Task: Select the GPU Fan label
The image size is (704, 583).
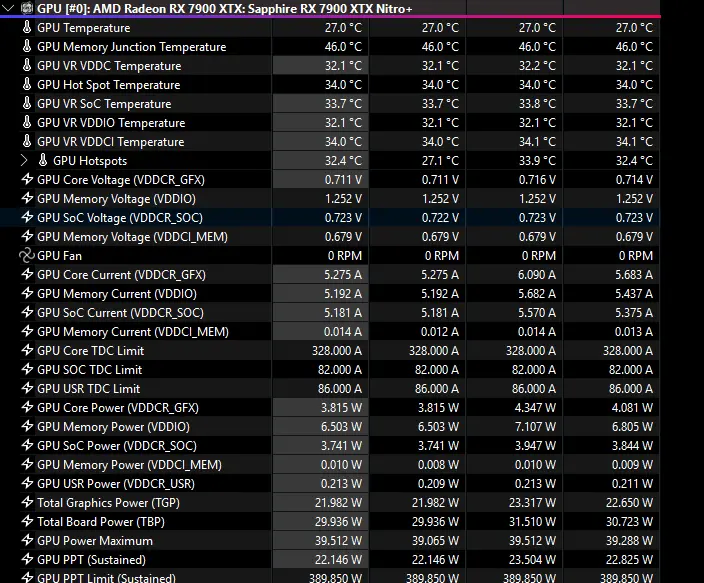Action: [59, 256]
